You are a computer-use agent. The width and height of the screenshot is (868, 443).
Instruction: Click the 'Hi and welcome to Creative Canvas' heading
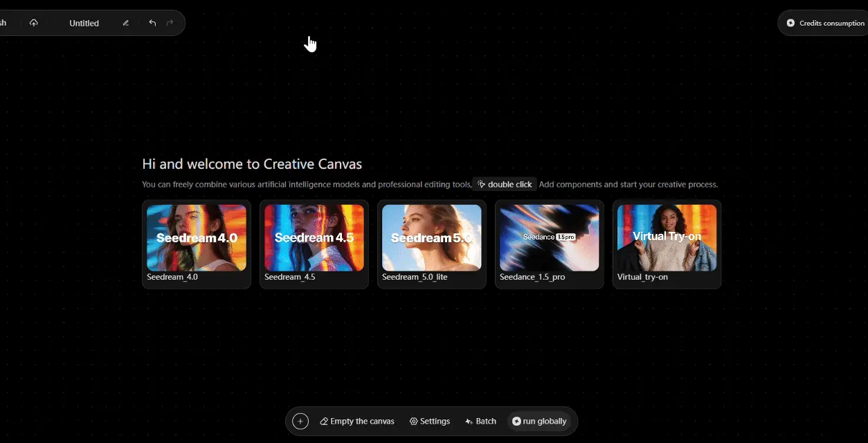pyautogui.click(x=252, y=164)
